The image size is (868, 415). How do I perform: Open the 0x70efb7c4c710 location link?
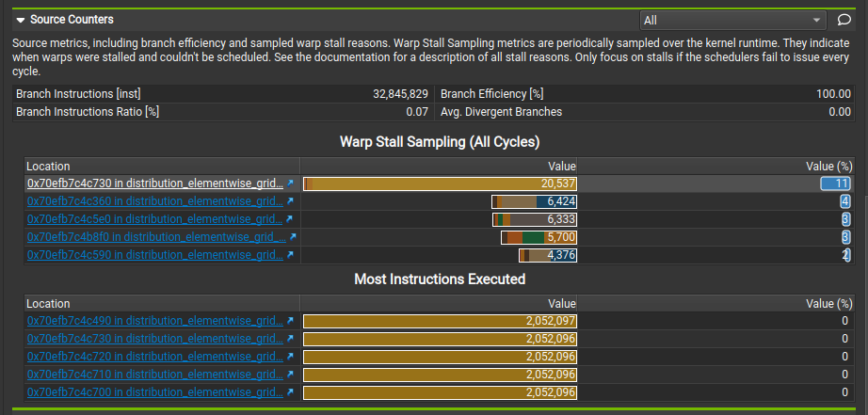click(154, 375)
